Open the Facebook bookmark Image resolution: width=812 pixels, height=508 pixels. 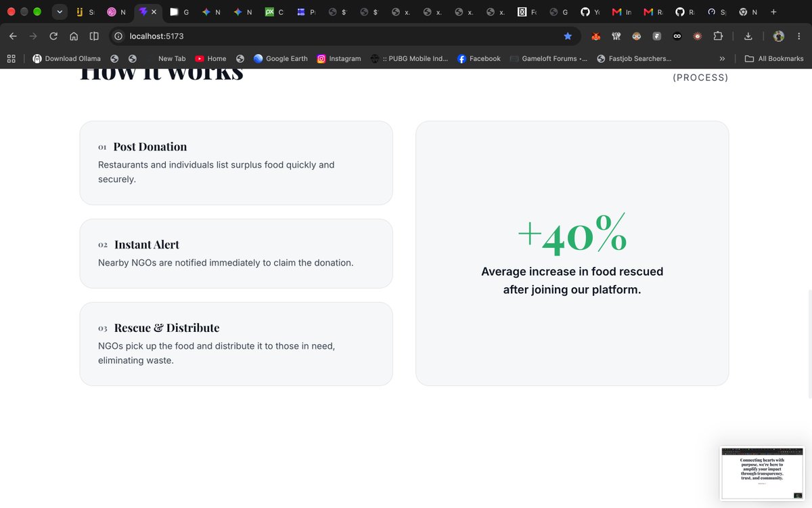click(x=479, y=59)
